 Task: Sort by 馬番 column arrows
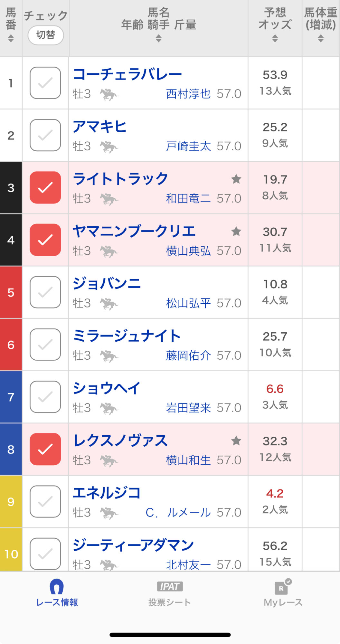[x=11, y=38]
